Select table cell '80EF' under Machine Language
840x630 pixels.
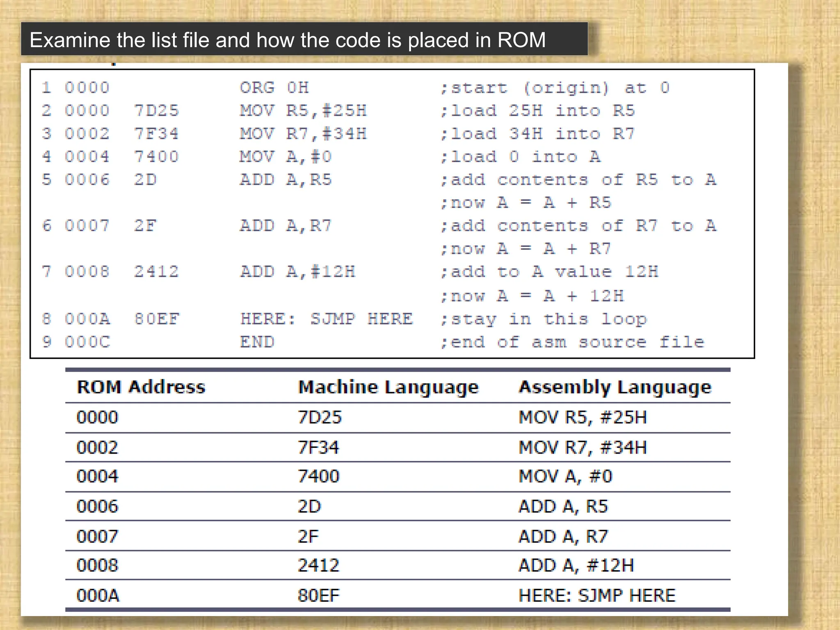[x=319, y=596]
